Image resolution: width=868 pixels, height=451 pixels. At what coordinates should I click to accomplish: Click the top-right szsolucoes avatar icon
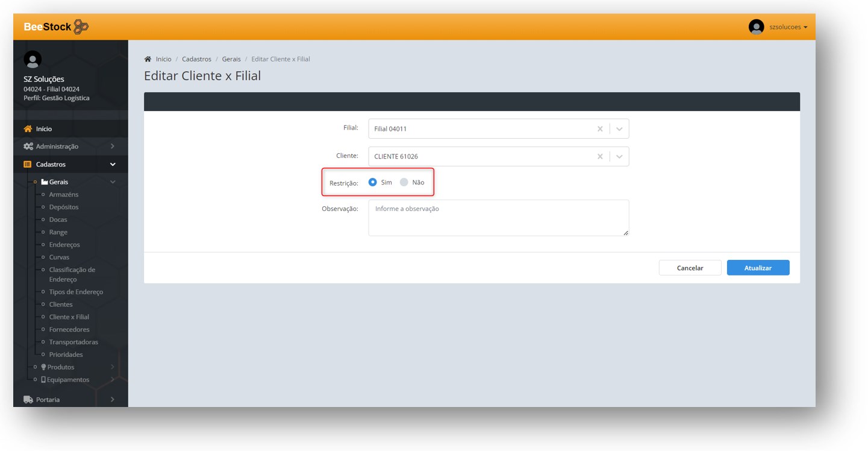coord(756,27)
